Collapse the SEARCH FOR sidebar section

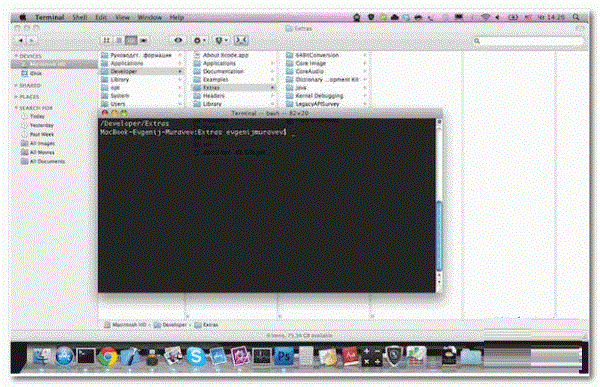pos(16,108)
